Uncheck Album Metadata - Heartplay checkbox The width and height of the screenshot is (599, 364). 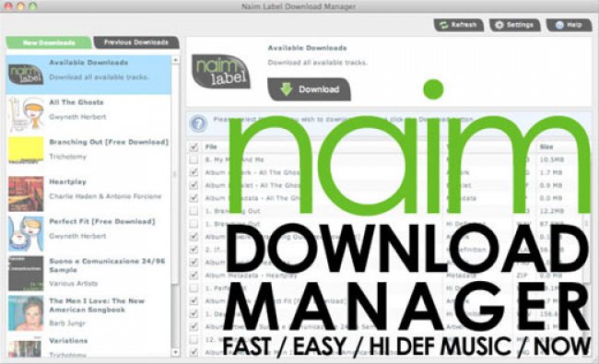click(194, 275)
